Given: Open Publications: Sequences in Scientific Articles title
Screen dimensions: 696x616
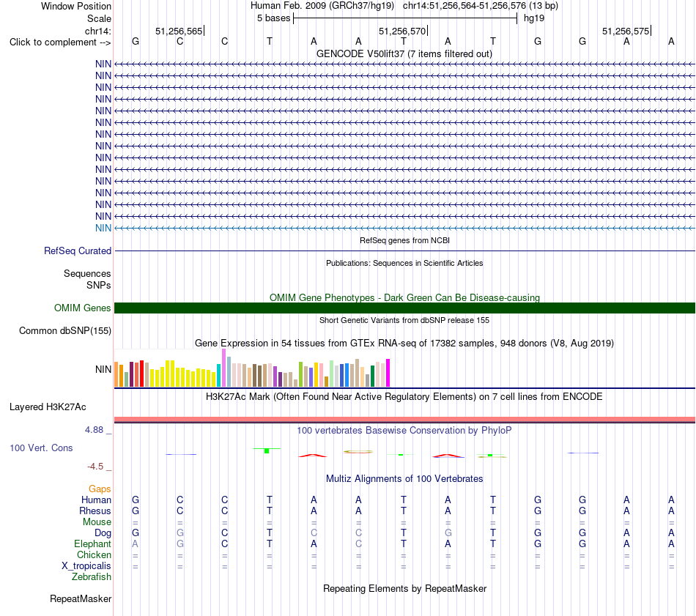Looking at the screenshot, I should click(x=404, y=263).
